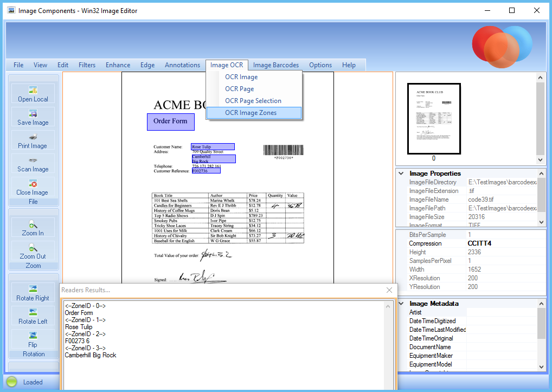Viewport: 552px width, 392px height.
Task: Click the thumbnail panel scroll up arrow
Action: [541, 78]
